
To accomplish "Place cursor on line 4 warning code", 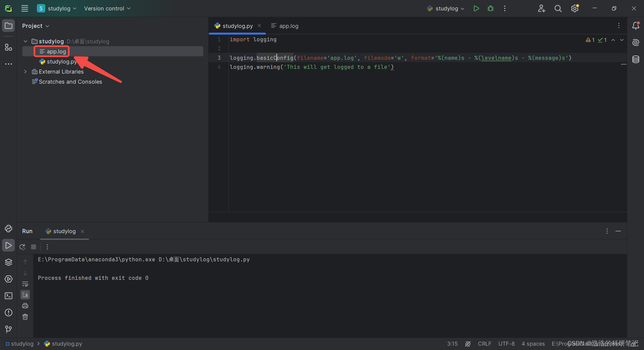I will click(312, 67).
